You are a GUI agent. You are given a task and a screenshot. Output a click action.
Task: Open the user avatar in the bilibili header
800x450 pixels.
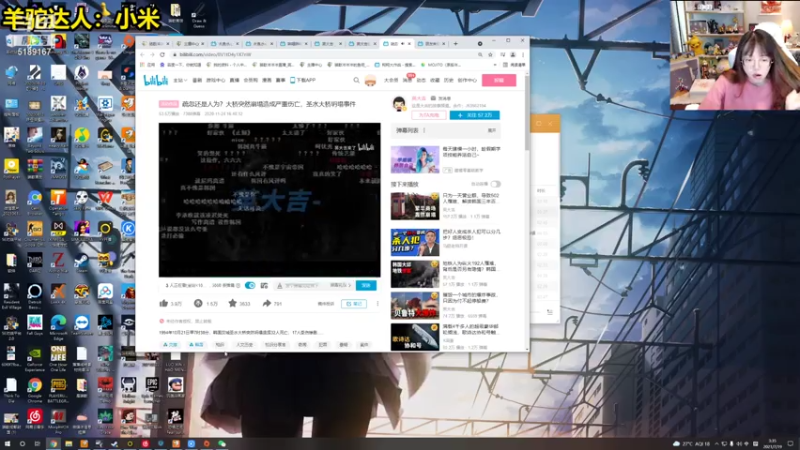370,80
